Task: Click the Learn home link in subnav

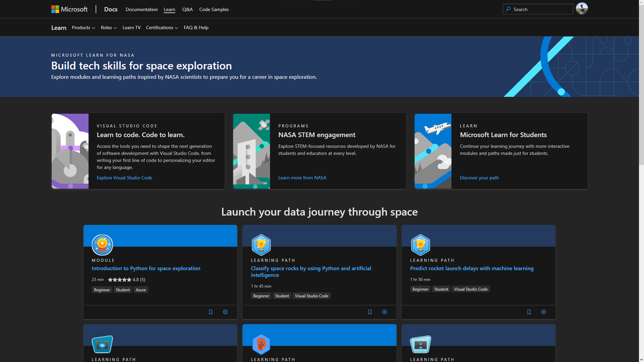Action: [x=59, y=27]
